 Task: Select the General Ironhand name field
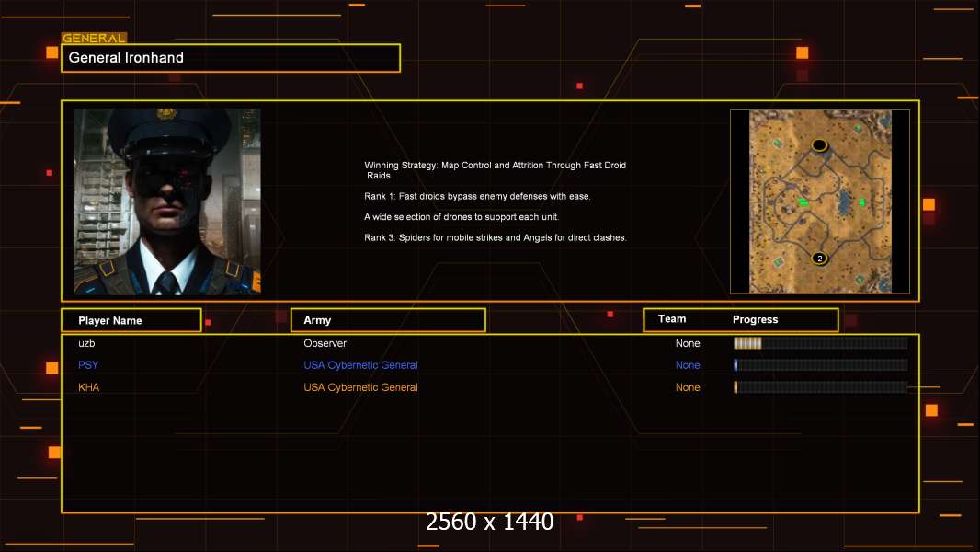(x=231, y=58)
